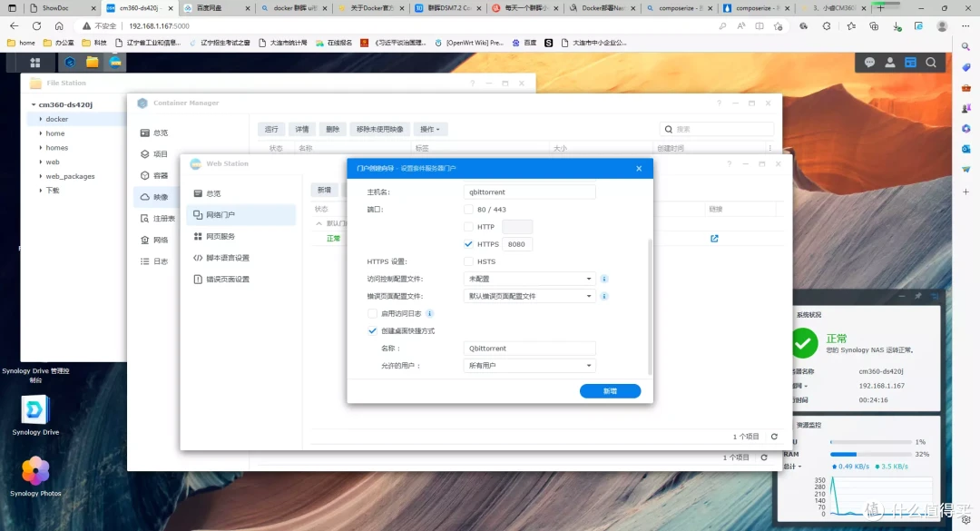The height and width of the screenshot is (531, 980).
Task: Uncheck the HTTPS port checkbox
Action: click(x=468, y=244)
